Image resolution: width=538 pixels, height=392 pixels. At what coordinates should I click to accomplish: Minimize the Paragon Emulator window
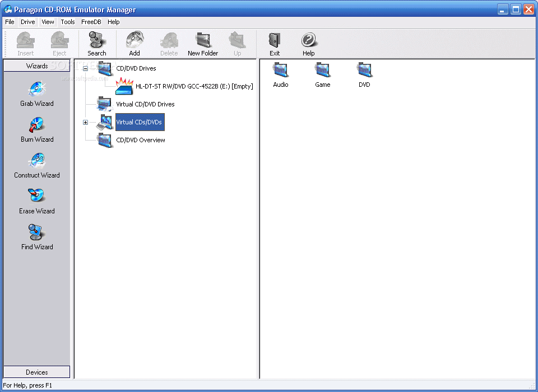(x=503, y=10)
